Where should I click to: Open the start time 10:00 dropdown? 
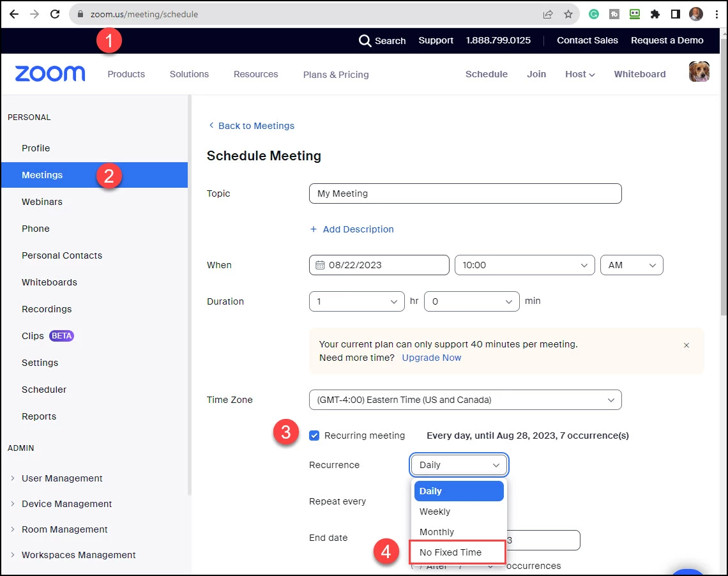click(525, 265)
